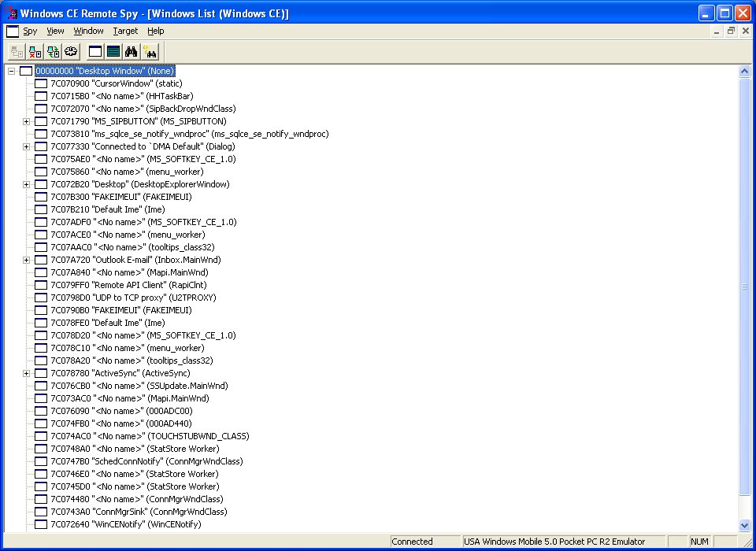
Task: Expand the Outlook E-mail node
Action: coord(26,260)
